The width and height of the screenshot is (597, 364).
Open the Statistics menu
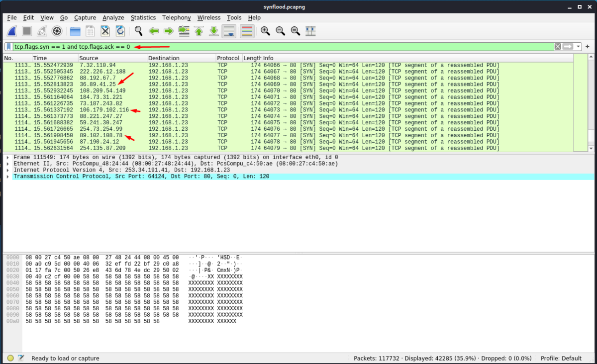(143, 17)
